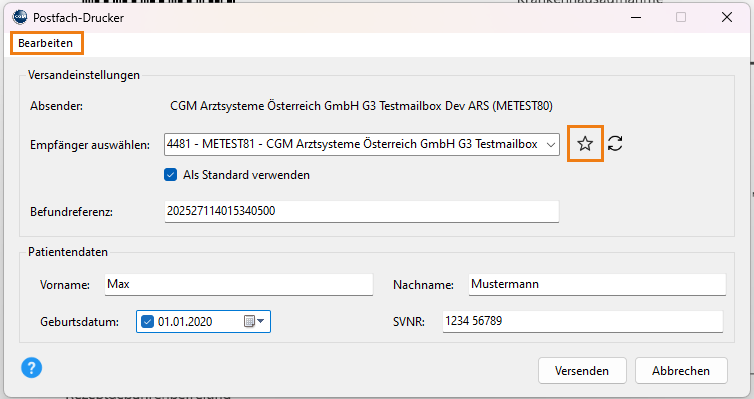Click the Befundreferenz input field

pos(362,211)
